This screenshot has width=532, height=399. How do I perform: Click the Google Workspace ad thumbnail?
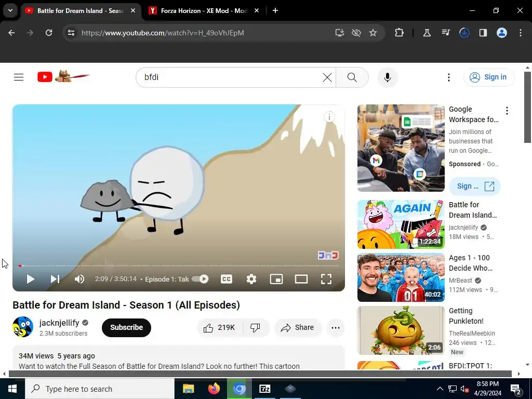(401, 148)
